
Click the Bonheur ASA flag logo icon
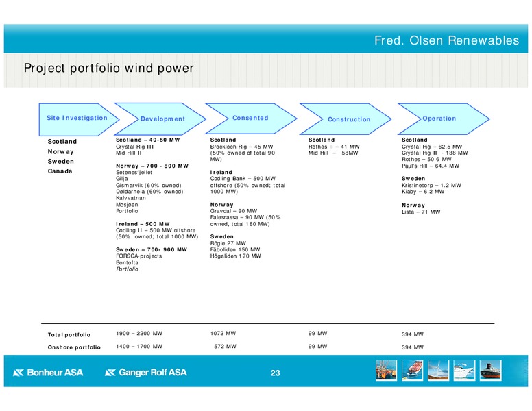[19, 373]
